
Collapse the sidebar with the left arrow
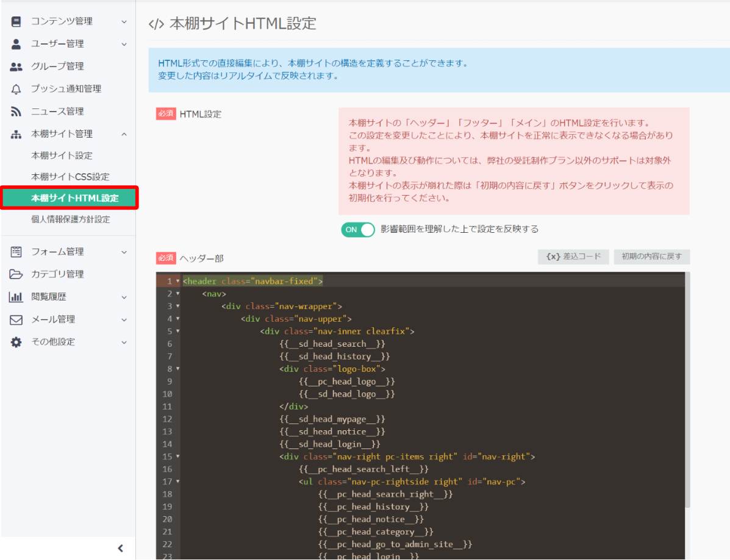(x=120, y=548)
